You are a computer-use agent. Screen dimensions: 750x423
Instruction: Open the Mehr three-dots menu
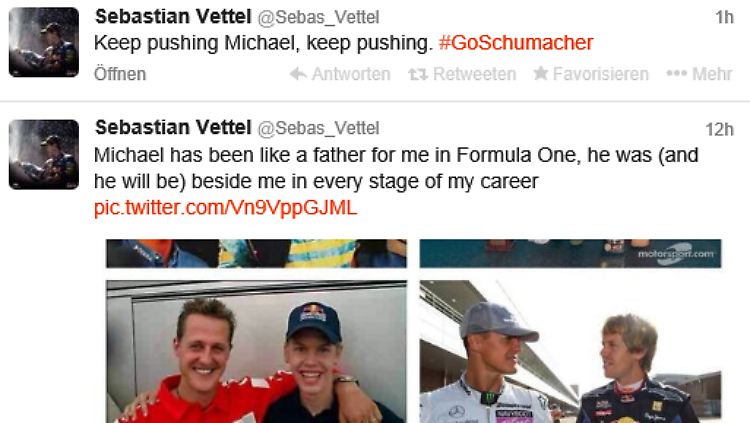pos(699,74)
